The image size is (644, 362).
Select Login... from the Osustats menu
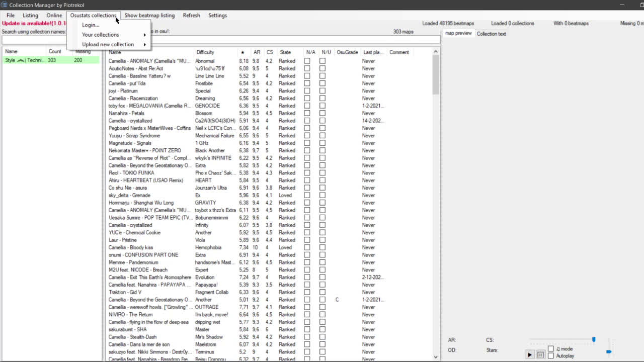tap(91, 25)
